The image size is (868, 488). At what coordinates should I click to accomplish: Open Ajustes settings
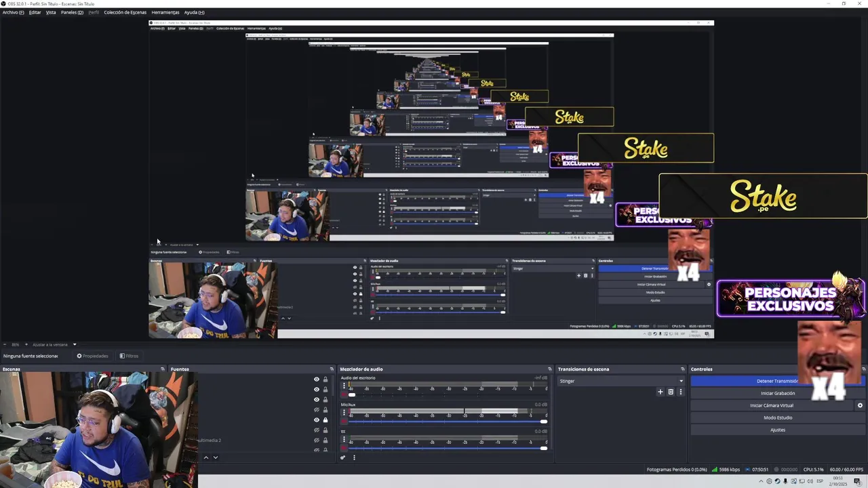pyautogui.click(x=778, y=430)
